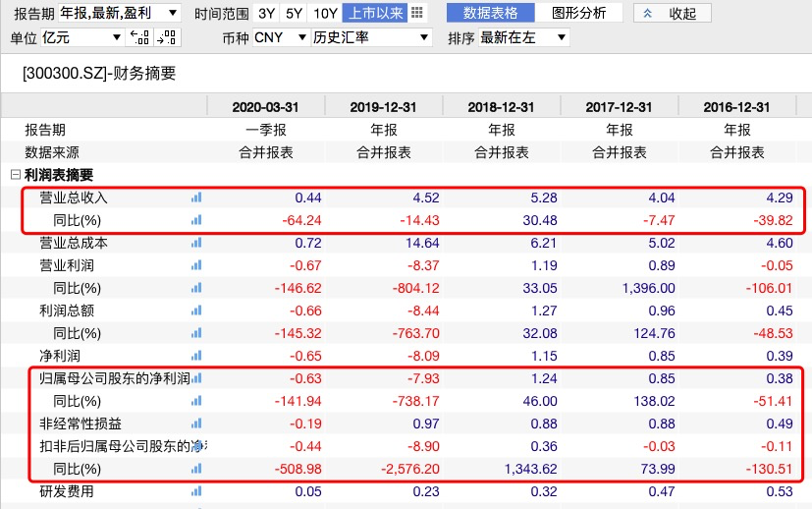
Task: Click the increase decimal places icon
Action: pos(166,37)
